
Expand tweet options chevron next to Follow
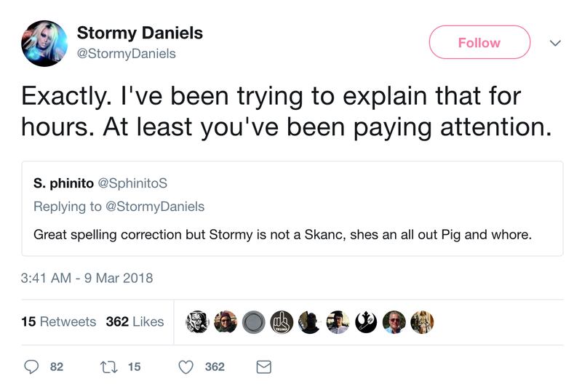[555, 43]
